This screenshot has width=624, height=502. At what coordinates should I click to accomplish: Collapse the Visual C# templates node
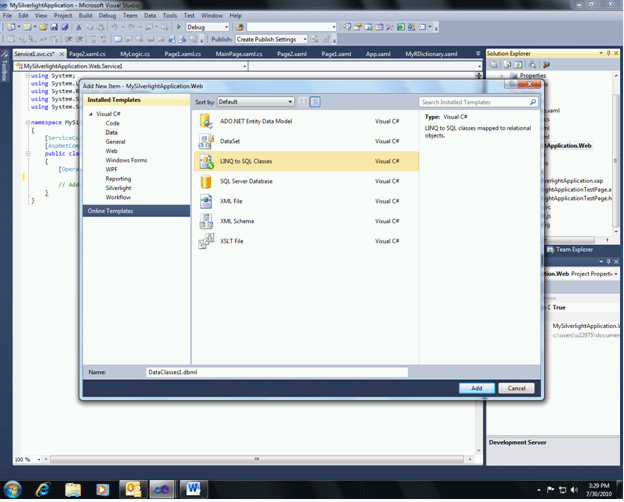click(91, 114)
